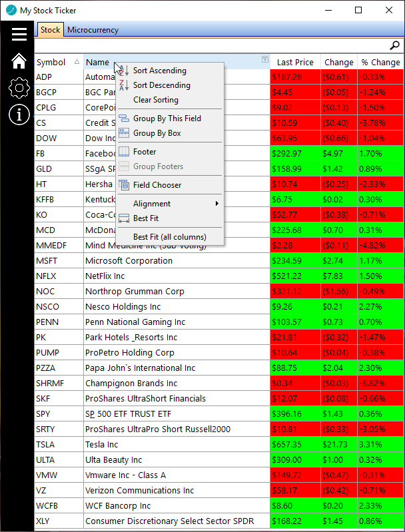Viewport: 405px width, 532px height.
Task: Click the Last Price column header
Action: click(x=295, y=62)
